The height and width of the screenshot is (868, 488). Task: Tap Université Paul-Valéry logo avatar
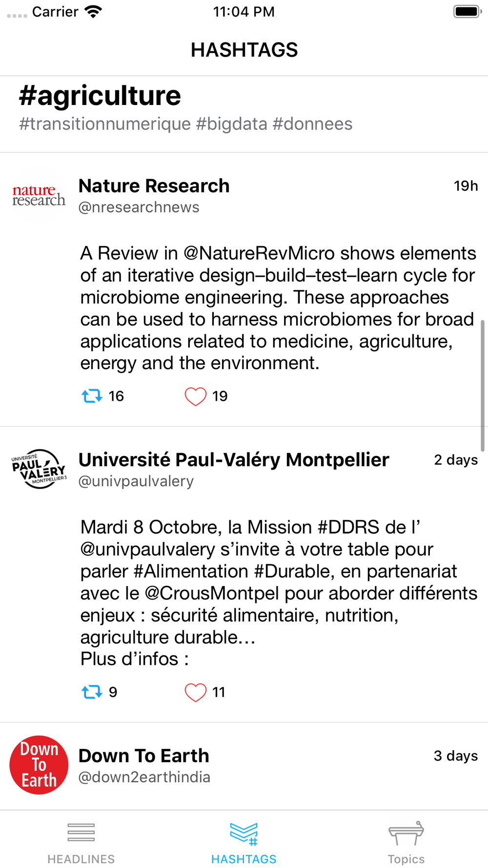pyautogui.click(x=39, y=469)
